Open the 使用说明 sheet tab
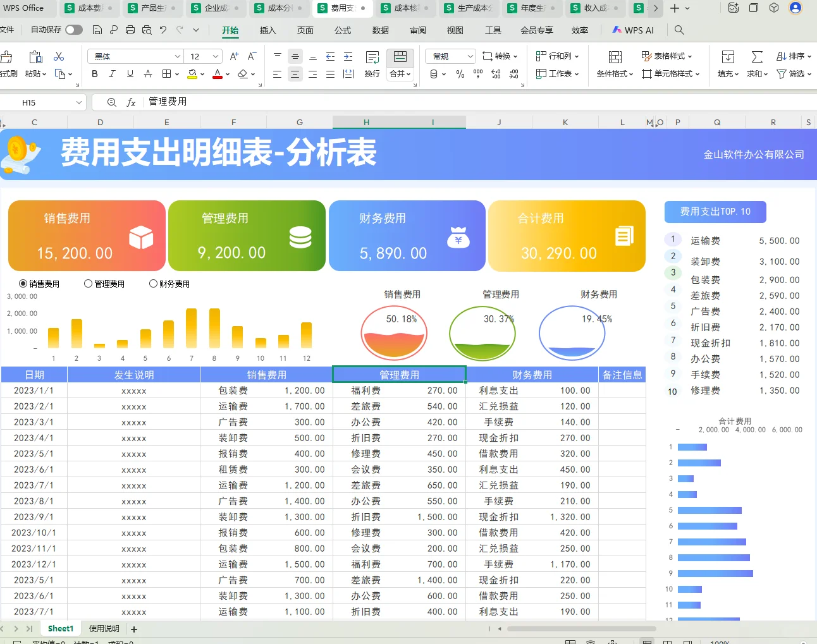Viewport: 817px width, 644px height. coord(104,628)
